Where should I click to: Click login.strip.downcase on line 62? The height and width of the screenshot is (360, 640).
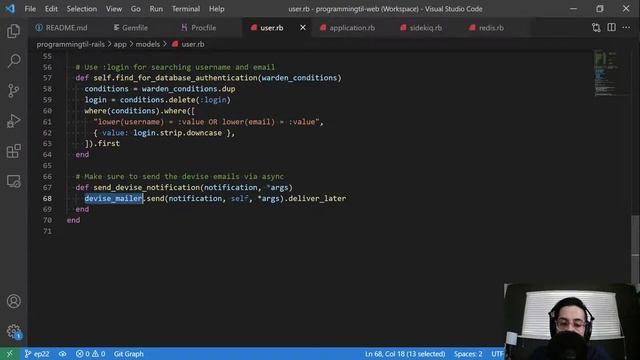[x=178, y=133]
